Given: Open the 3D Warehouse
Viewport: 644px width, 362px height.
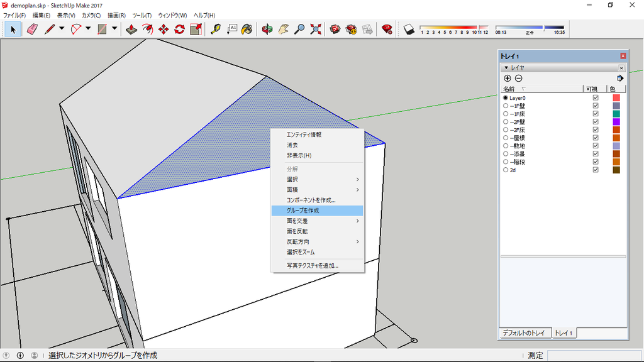Looking at the screenshot, I should click(x=335, y=29).
